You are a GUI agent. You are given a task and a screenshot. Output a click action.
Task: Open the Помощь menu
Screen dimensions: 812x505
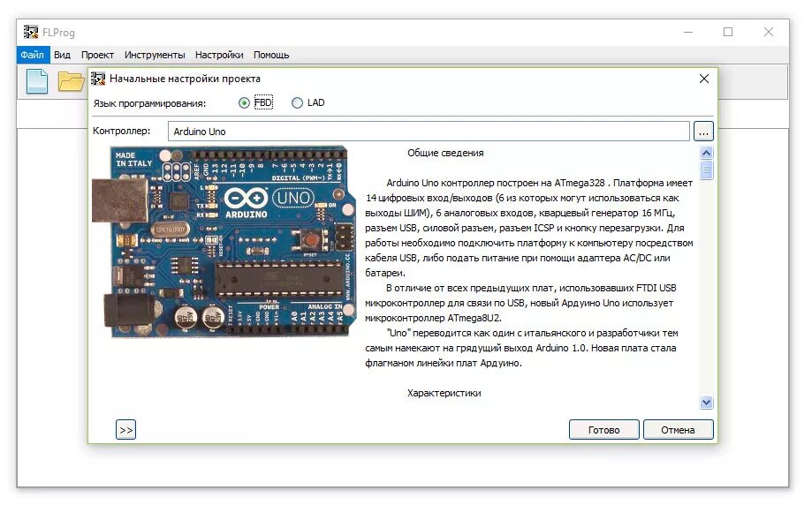[271, 55]
